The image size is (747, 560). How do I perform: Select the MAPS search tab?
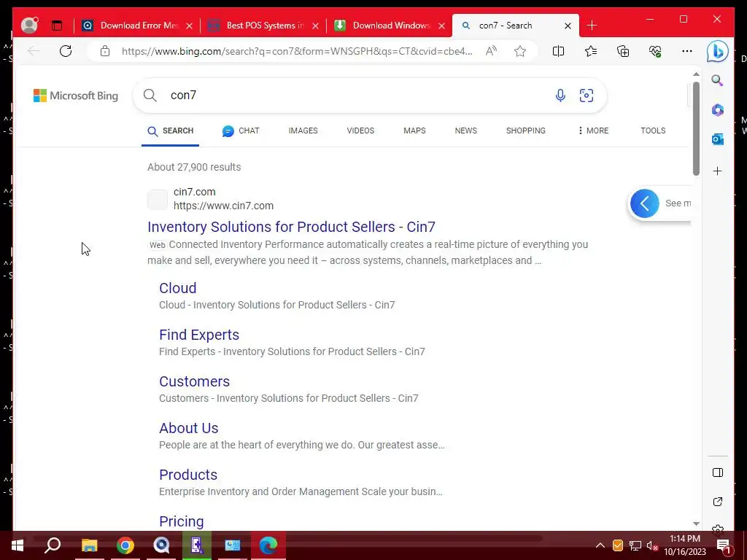[x=414, y=131]
